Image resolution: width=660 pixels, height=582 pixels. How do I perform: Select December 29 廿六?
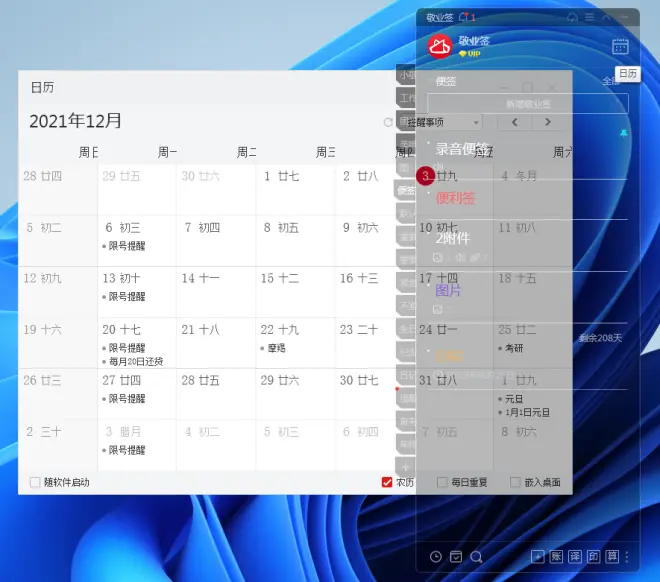click(280, 380)
